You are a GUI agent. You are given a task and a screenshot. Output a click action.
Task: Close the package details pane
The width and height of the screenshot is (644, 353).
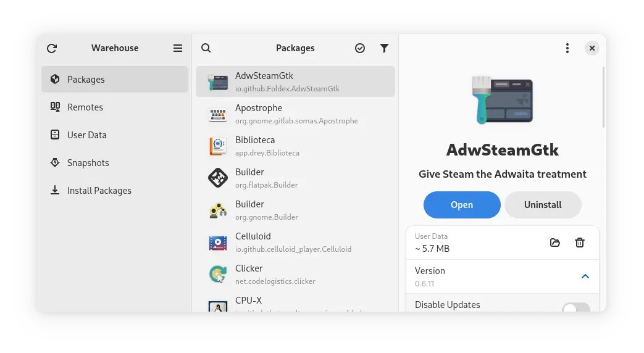pos(592,48)
